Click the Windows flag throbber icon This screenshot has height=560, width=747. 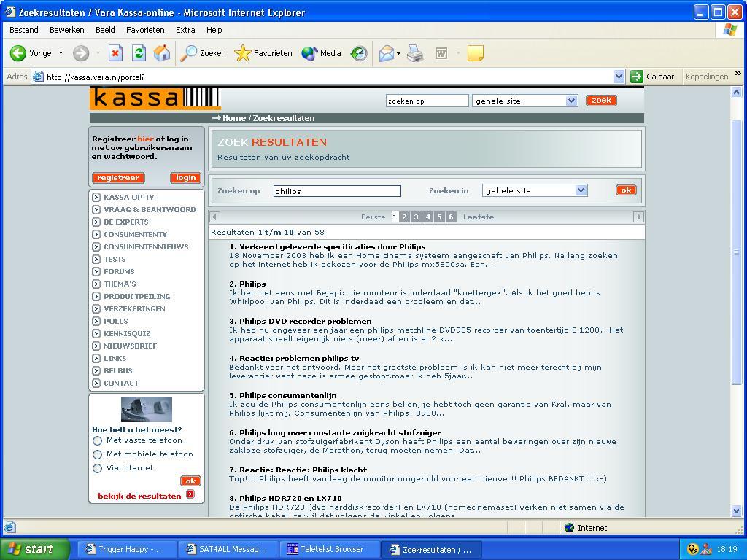729,30
